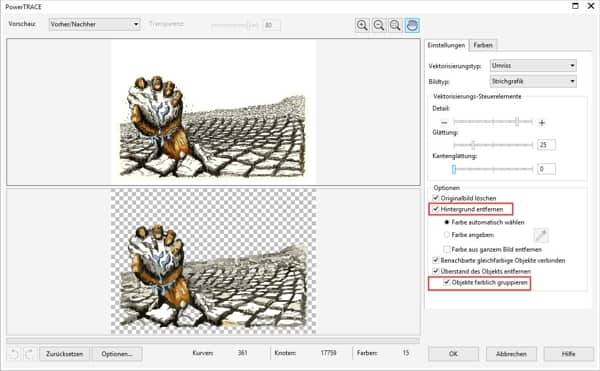
Task: Select Farbe angeben radio button
Action: pos(446,234)
